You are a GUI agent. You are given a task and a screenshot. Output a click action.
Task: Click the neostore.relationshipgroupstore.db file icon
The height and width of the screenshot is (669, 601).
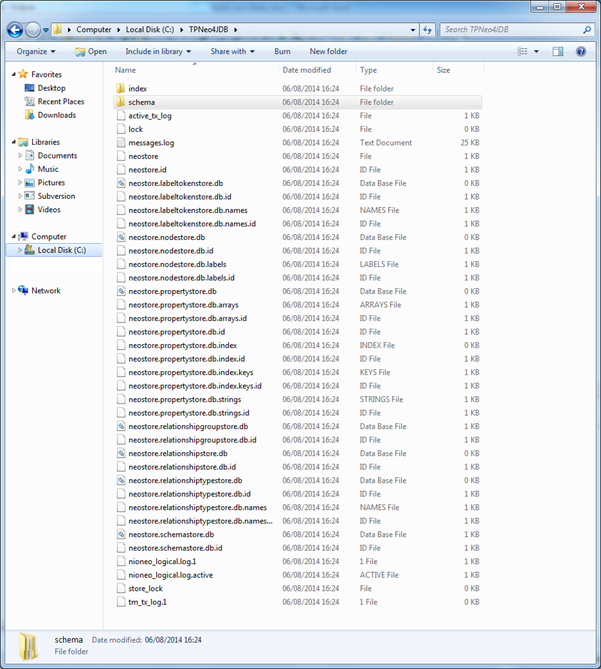point(121,426)
